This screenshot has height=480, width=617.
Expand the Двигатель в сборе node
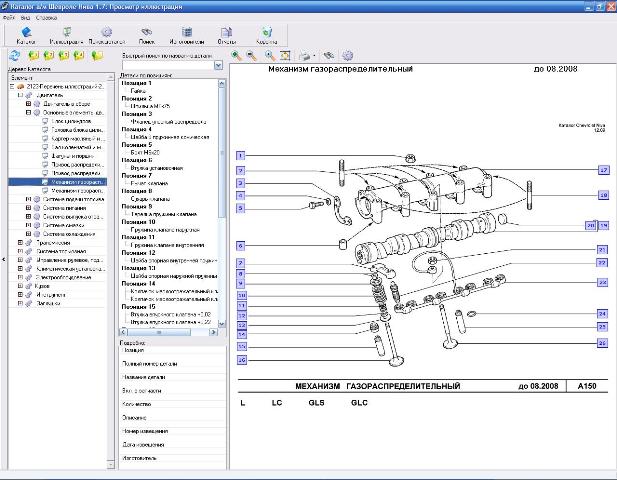pos(28,104)
